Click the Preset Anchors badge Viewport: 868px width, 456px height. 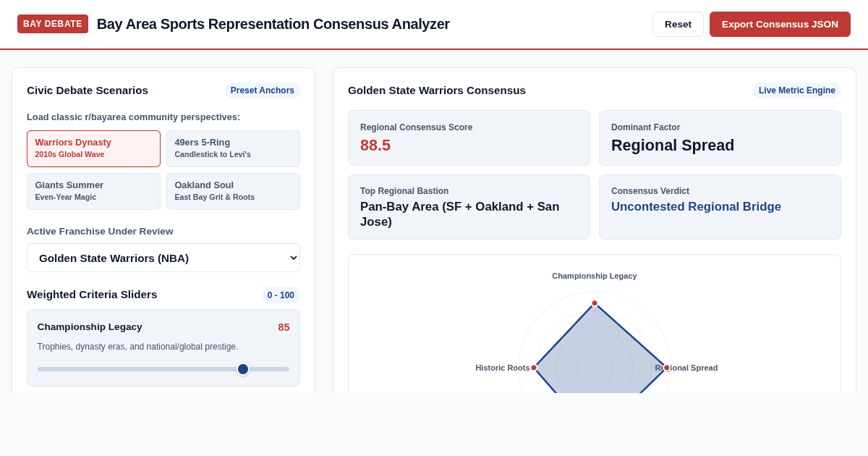click(x=263, y=90)
